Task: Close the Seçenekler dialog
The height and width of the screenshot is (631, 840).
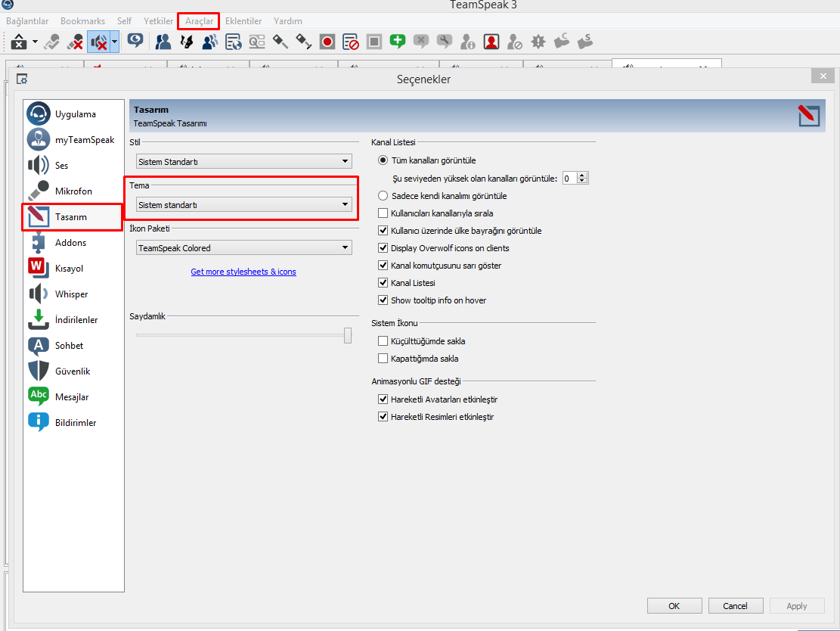Action: coord(823,76)
